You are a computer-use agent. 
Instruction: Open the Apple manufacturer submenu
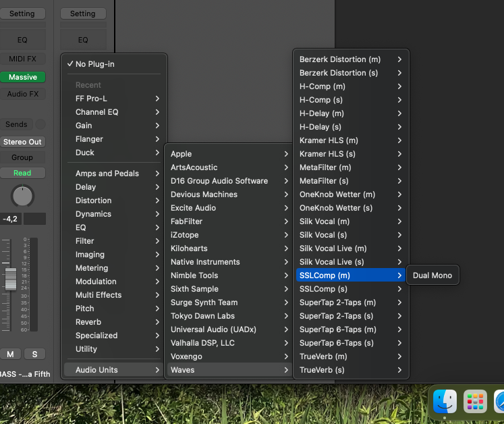[x=229, y=154]
